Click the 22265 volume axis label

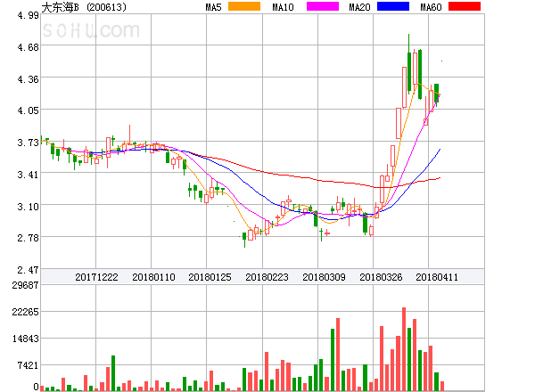(25, 312)
